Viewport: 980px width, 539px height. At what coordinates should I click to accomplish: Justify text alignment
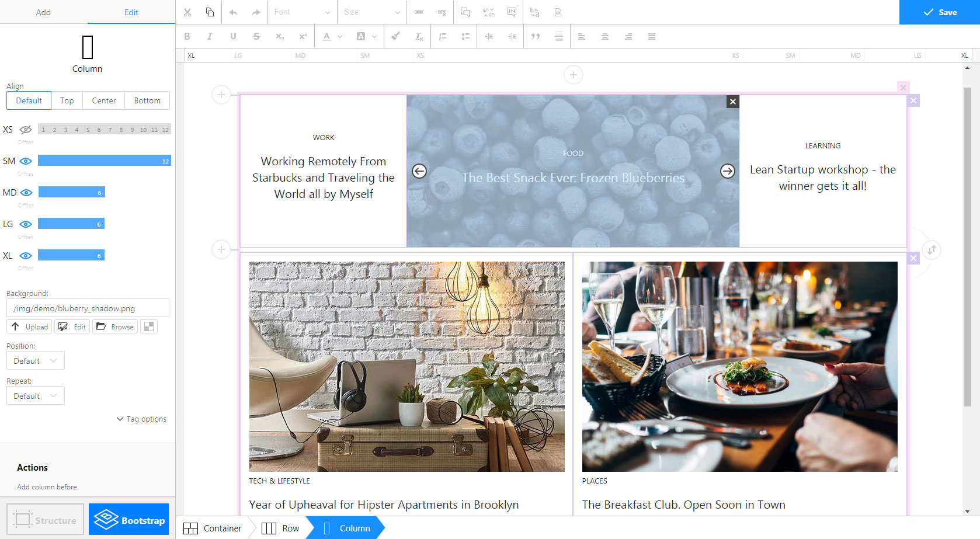pyautogui.click(x=652, y=36)
